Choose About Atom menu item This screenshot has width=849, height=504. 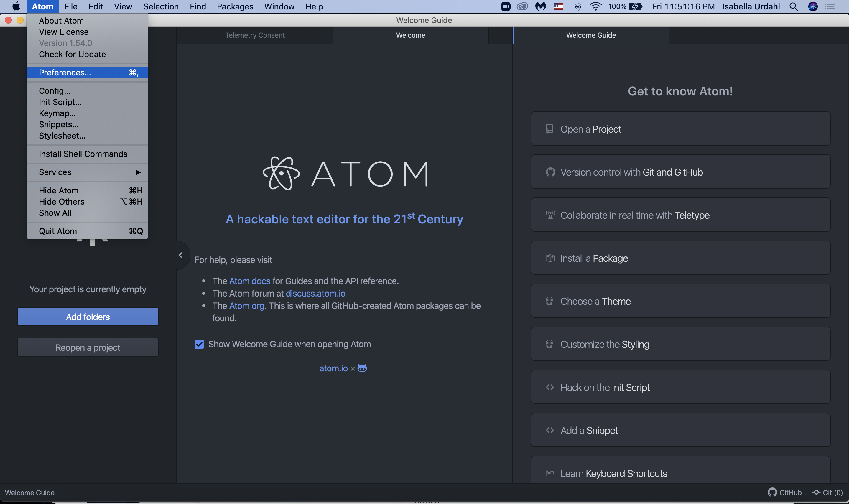pyautogui.click(x=87, y=21)
